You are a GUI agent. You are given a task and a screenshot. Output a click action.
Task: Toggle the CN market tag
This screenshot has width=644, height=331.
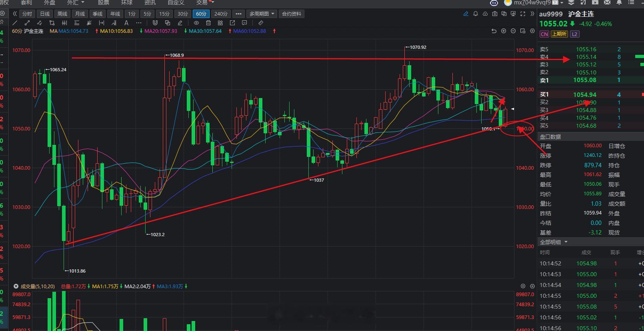point(544,34)
